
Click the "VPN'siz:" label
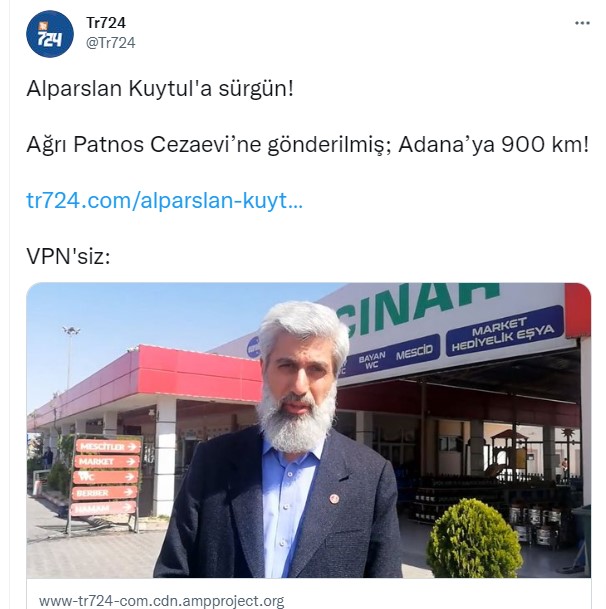coord(68,257)
